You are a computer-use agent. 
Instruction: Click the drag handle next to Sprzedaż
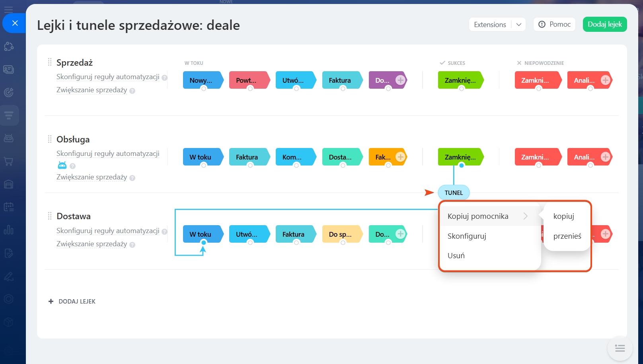50,62
